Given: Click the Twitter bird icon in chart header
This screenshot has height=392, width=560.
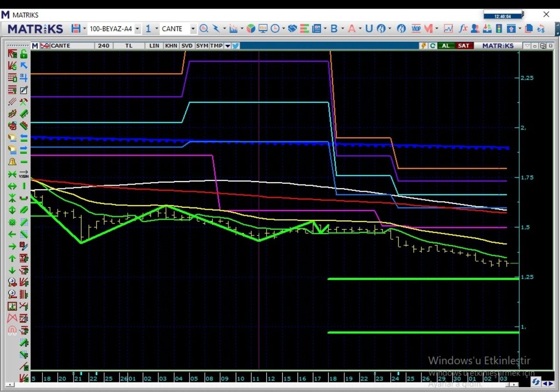Looking at the screenshot, I should click(x=236, y=46).
